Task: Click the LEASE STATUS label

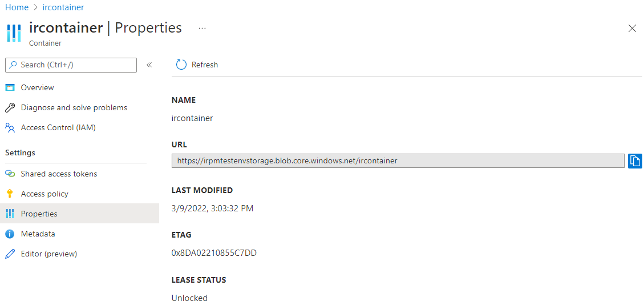Action: tap(199, 280)
